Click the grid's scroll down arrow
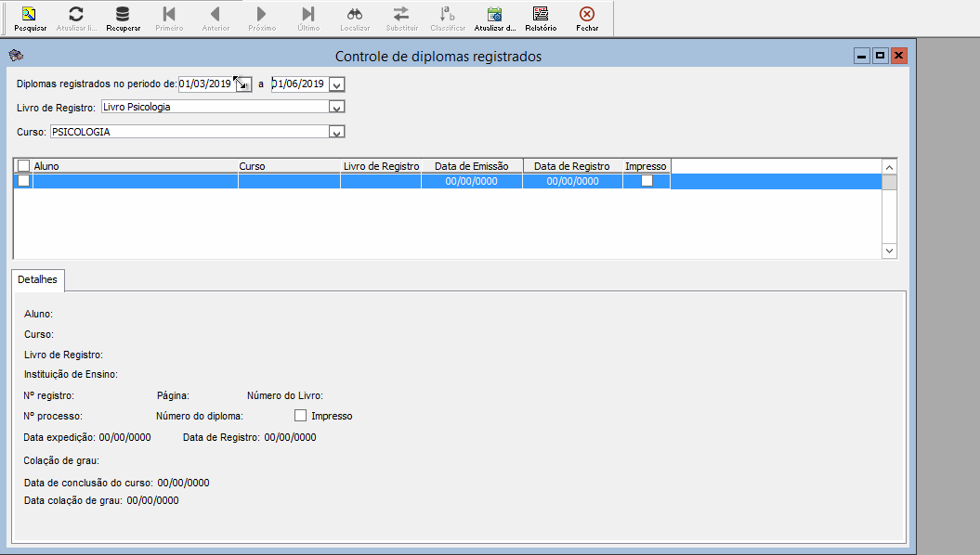Viewport: 980px width, 555px height. [x=889, y=251]
